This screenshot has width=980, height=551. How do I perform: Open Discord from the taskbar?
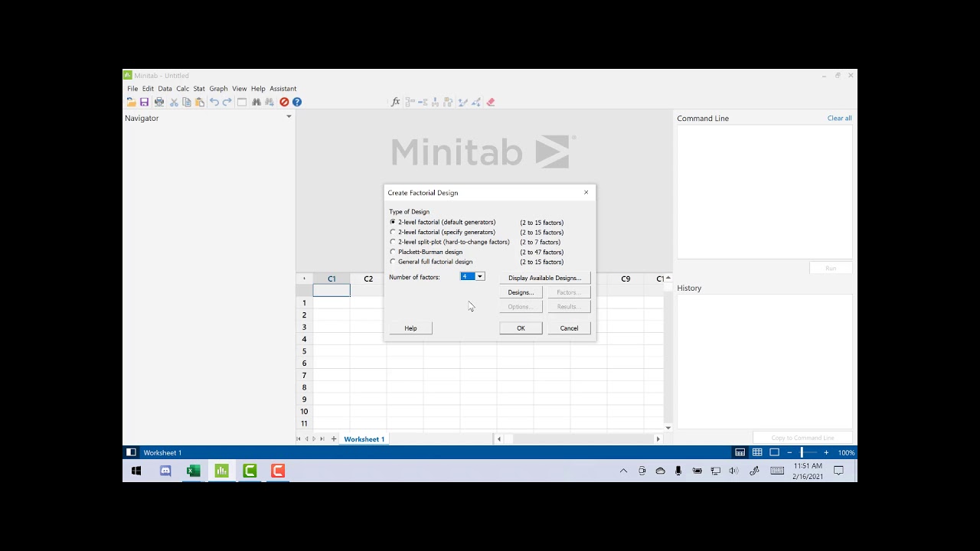coord(165,471)
